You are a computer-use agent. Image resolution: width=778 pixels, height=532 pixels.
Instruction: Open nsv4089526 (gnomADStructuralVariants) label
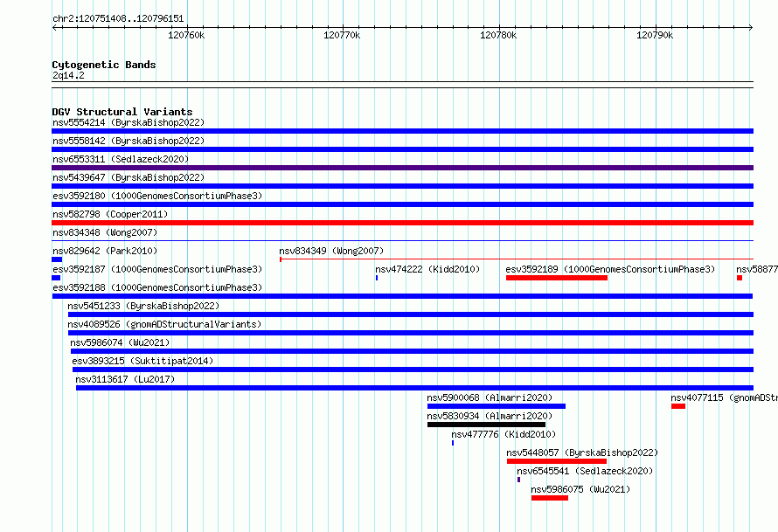coord(164,324)
